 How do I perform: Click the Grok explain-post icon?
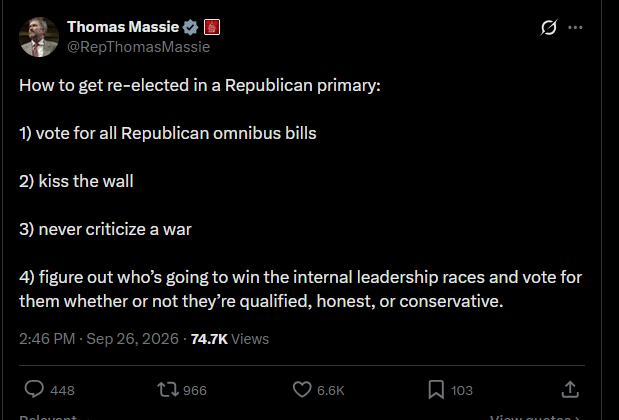549,27
